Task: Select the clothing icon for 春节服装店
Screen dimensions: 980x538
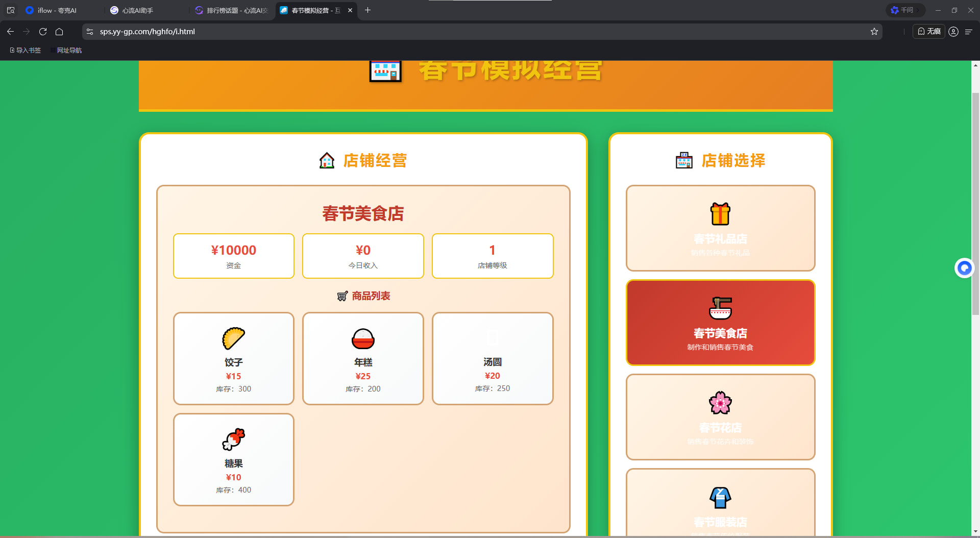Action: point(720,498)
